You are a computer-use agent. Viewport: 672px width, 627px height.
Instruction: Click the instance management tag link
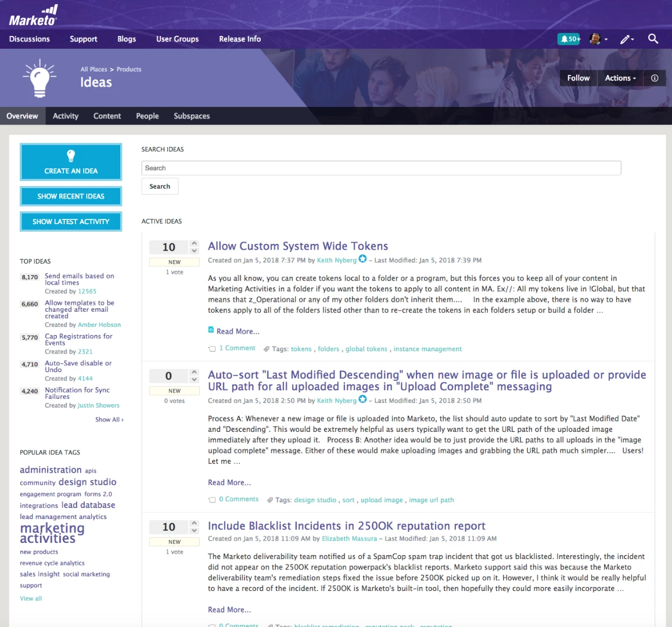(427, 349)
